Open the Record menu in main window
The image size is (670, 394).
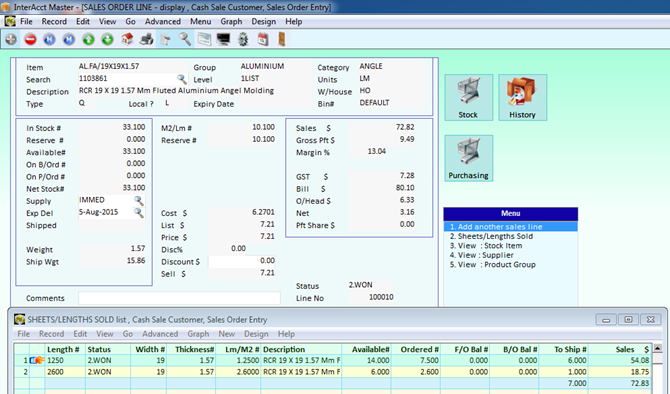click(x=54, y=21)
